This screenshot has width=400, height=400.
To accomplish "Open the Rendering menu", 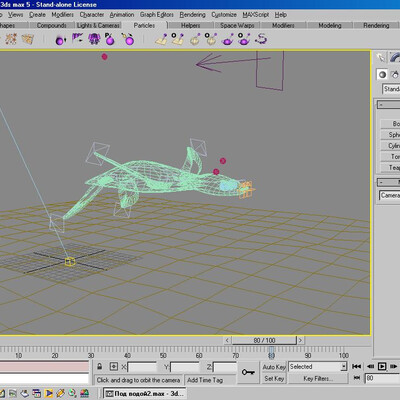I will [192, 15].
